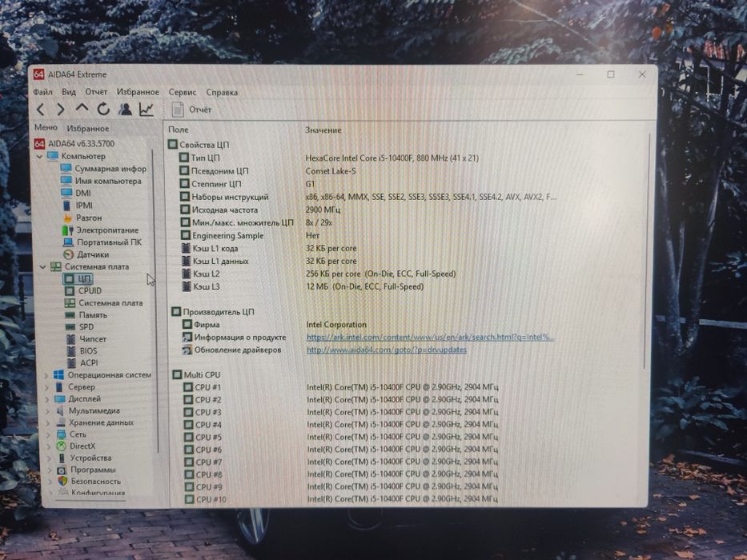
Task: Open the Избранное menu in menu bar
Action: 138,92
